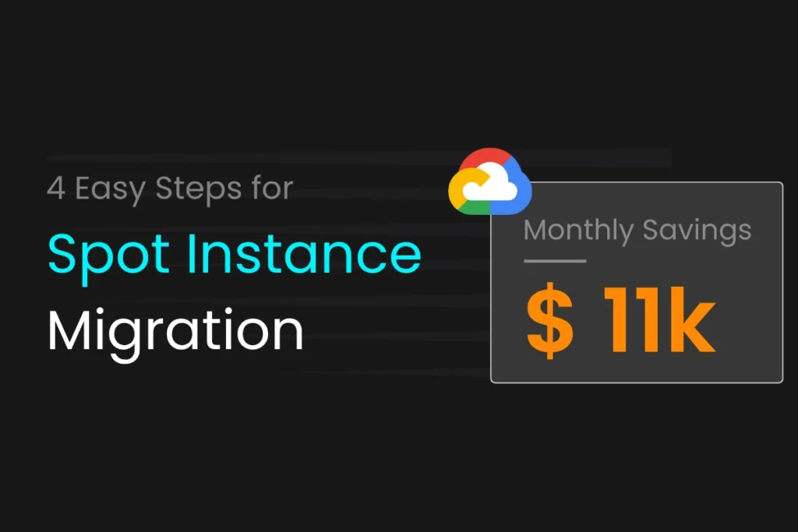Click the word "Steps" in the subtitle
This screenshot has height=532, width=798.
click(x=199, y=190)
